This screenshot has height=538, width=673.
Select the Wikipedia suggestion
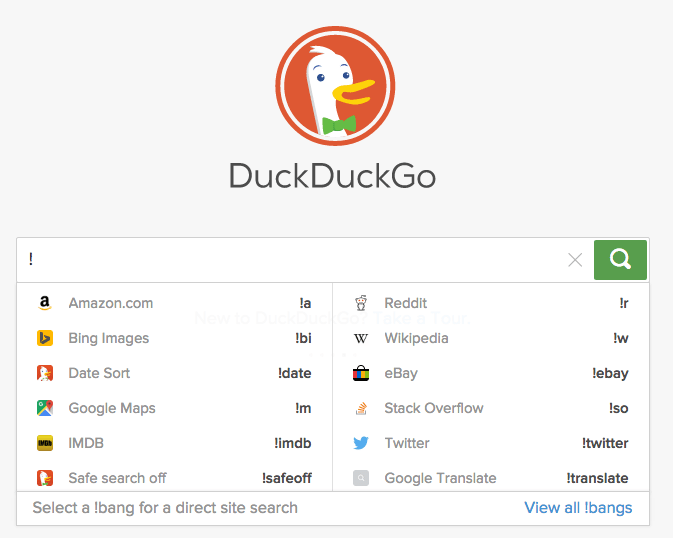pyautogui.click(x=491, y=338)
